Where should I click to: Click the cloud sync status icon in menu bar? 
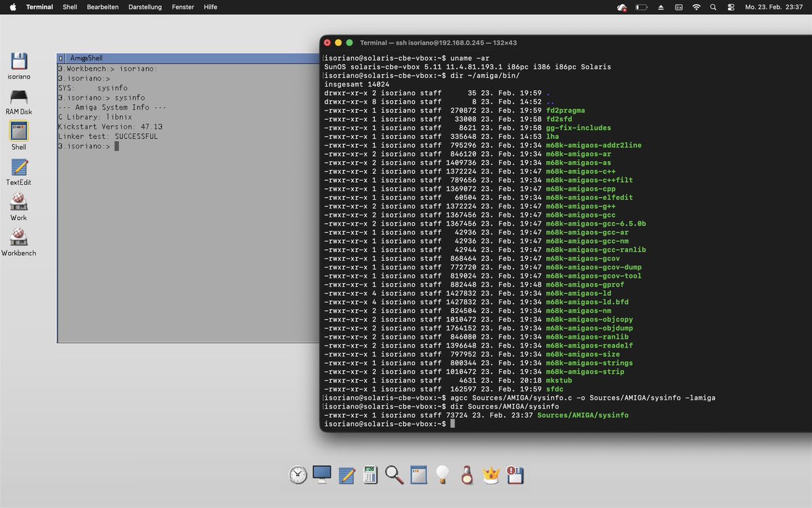tap(622, 7)
